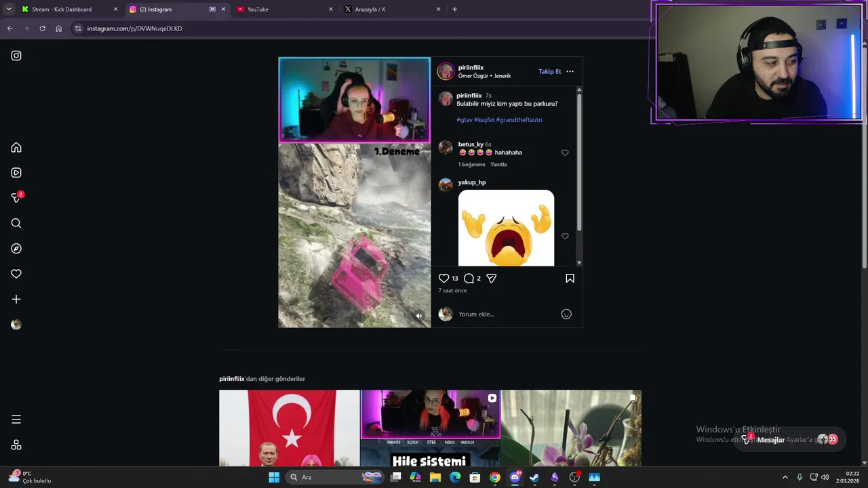The image size is (868, 488).
Task: Click the browser home button
Action: (58, 28)
